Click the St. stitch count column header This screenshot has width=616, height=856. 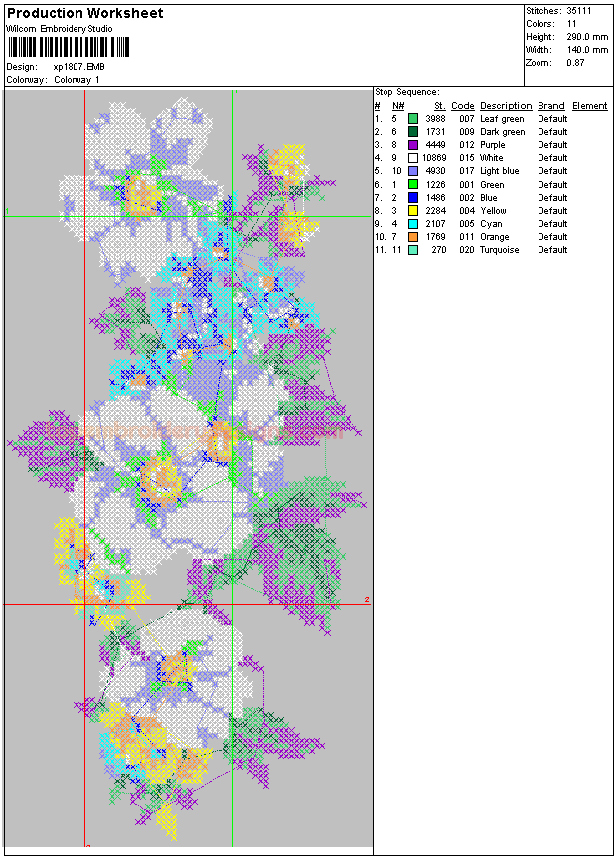click(x=439, y=106)
